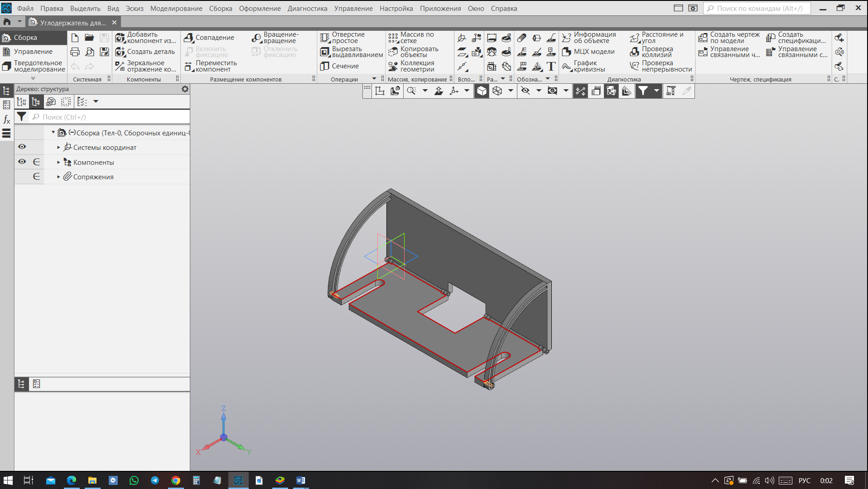
Task: Click the tree panel settings gear
Action: pyautogui.click(x=185, y=89)
